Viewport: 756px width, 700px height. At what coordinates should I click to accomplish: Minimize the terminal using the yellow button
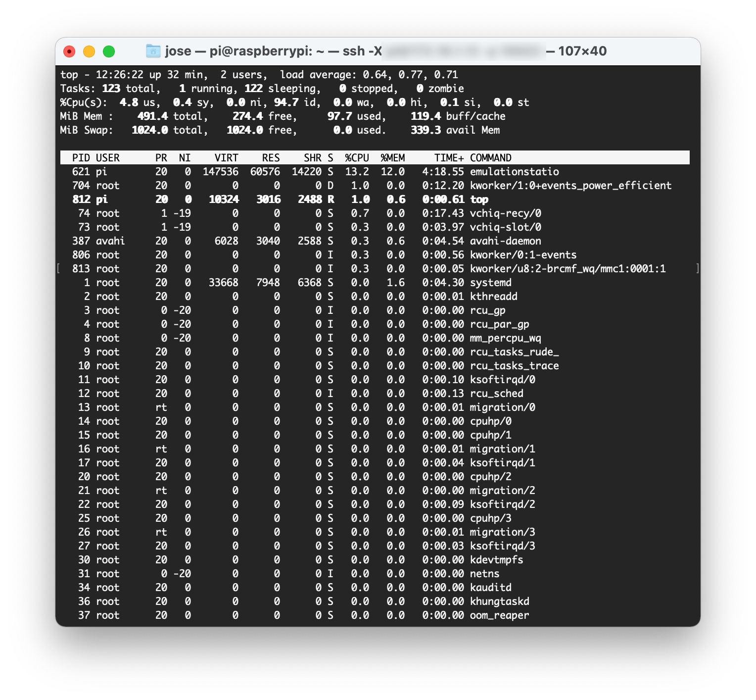tap(89, 51)
